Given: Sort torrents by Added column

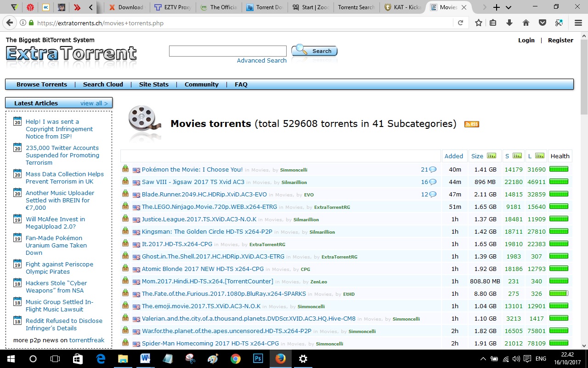Looking at the screenshot, I should (x=454, y=156).
